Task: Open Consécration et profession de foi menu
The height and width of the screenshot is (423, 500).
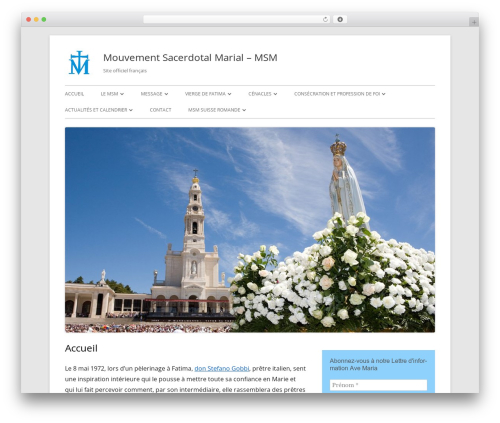Action: coord(337,94)
